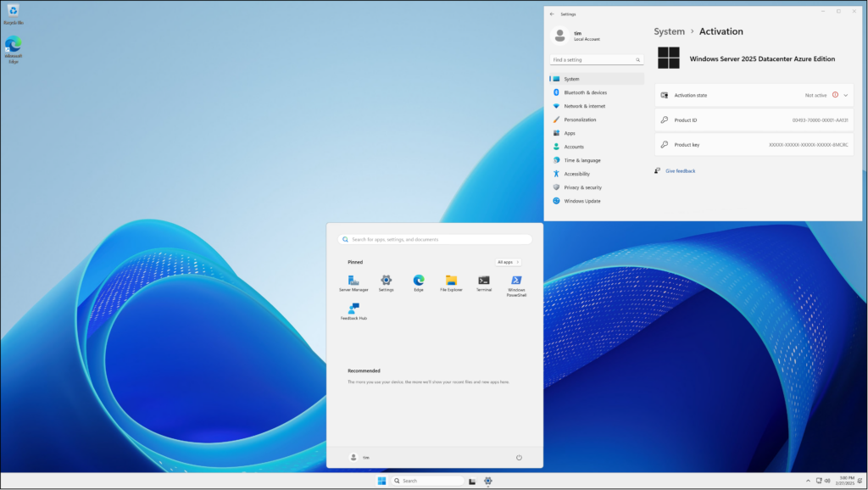Open Windows PowerShell from pinned apps
Screen dimensions: 868x490
(x=516, y=285)
